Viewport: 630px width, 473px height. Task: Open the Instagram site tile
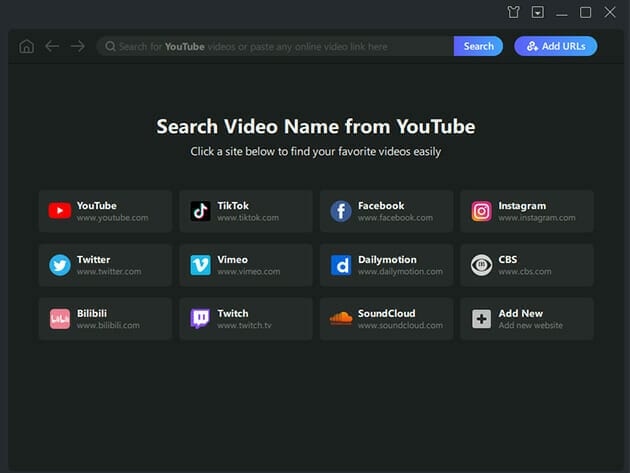[x=527, y=211]
